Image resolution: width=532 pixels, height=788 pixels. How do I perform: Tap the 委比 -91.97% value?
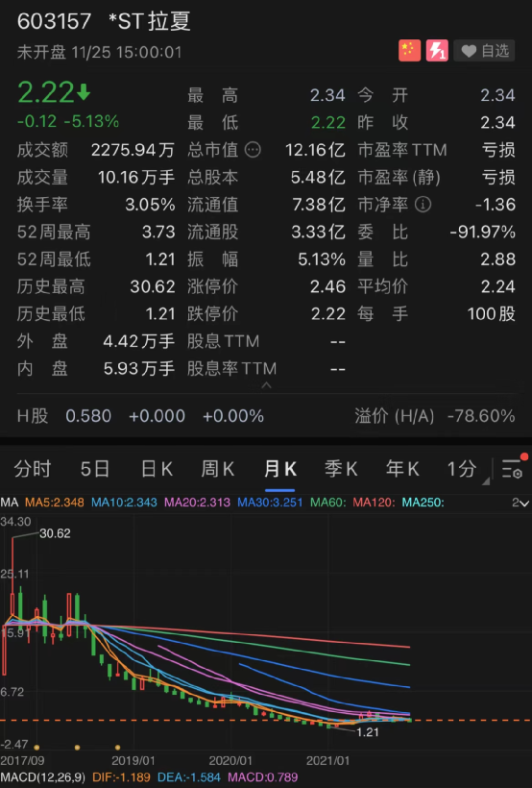pos(483,232)
